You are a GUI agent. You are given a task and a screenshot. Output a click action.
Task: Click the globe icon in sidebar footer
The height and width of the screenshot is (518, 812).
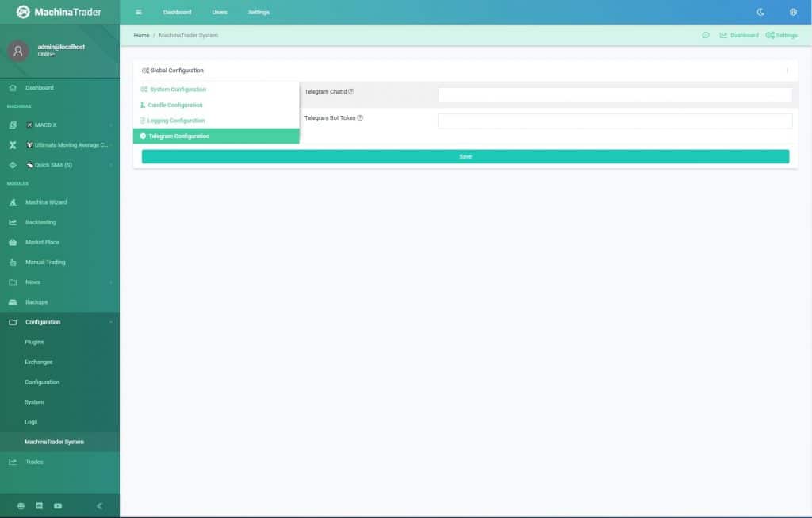(x=21, y=506)
